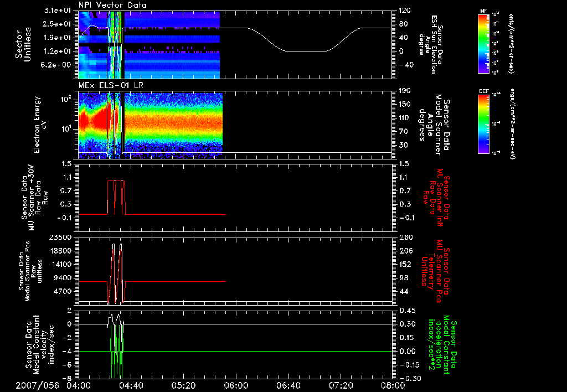Click the 08:00 time axis label
This screenshot has width=567, height=392.
[x=393, y=385]
